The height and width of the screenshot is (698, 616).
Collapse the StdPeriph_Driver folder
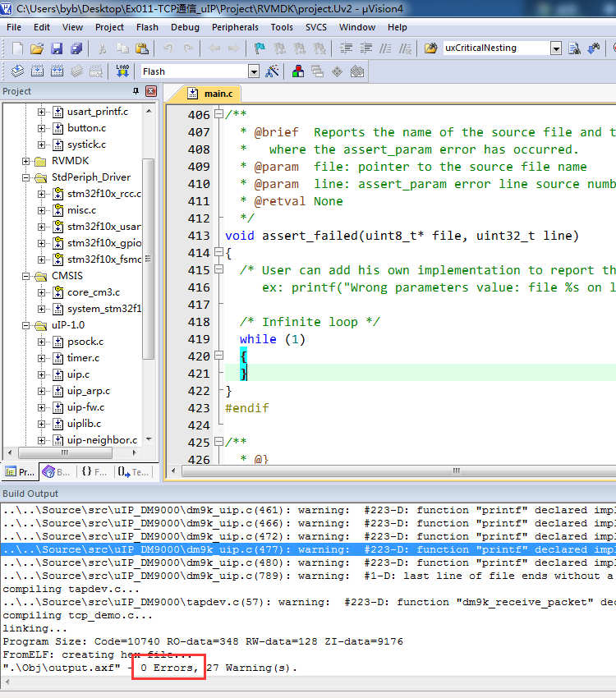click(25, 177)
